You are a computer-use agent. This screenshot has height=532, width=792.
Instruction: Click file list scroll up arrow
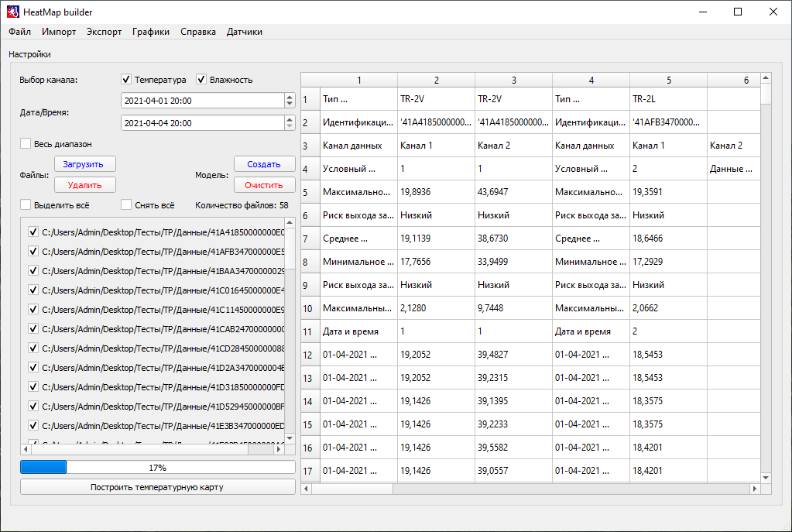tap(290, 222)
